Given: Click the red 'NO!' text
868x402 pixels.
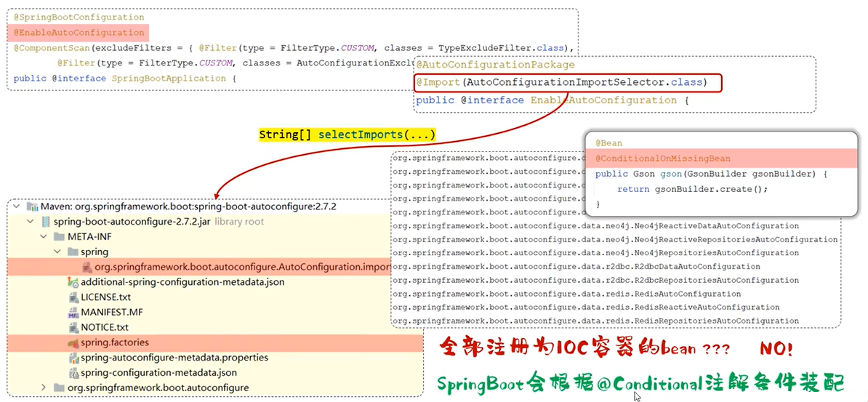Looking at the screenshot, I should click(x=776, y=349).
